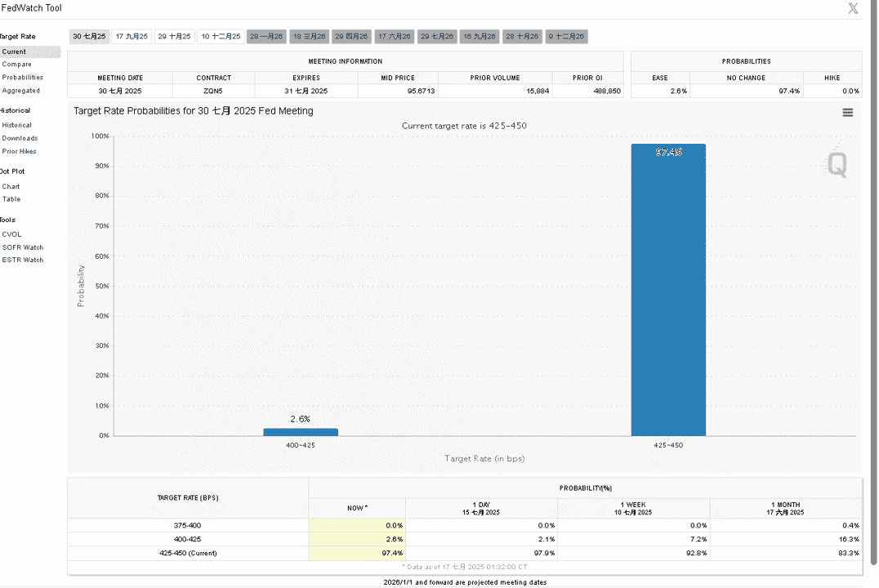Click the expires cell 31 七月 2025

click(306, 91)
